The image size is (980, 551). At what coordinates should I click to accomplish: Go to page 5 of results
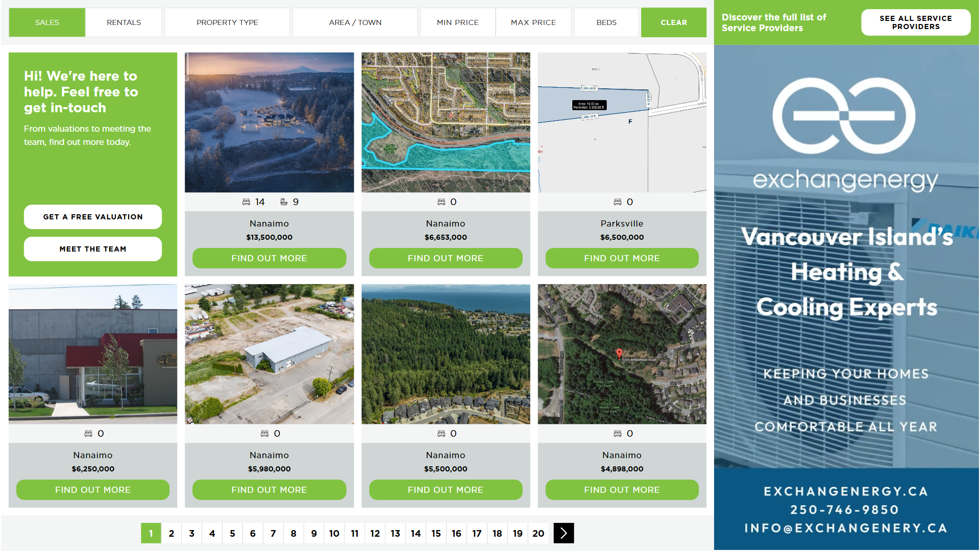(x=232, y=533)
